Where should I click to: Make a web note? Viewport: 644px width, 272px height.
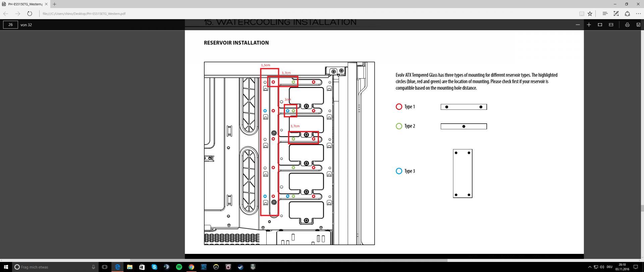616,14
